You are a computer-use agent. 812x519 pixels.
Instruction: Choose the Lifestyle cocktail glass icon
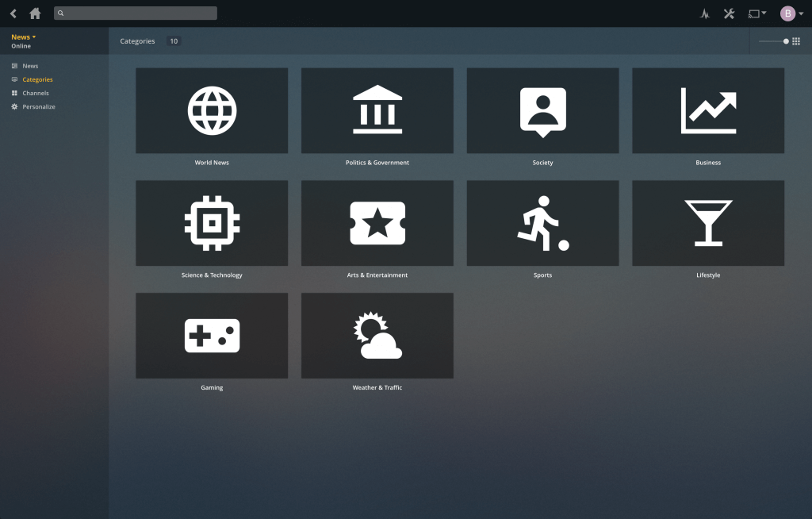(x=707, y=223)
